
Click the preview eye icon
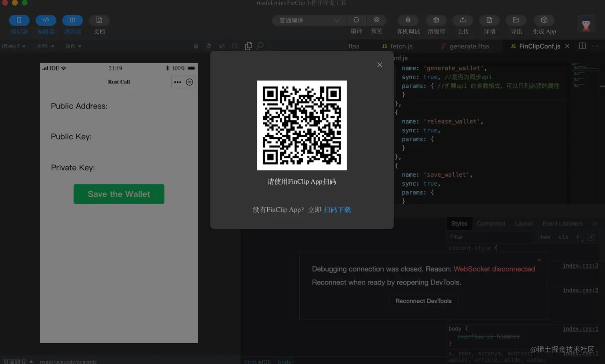click(x=377, y=20)
